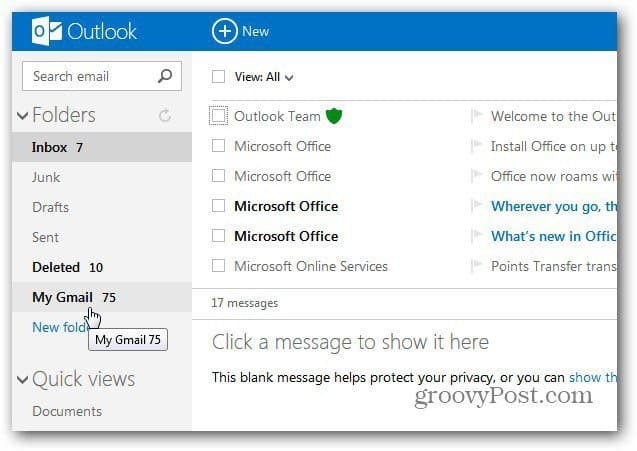Click the 17 messages count text
This screenshot has width=637, height=451.
[x=245, y=303]
